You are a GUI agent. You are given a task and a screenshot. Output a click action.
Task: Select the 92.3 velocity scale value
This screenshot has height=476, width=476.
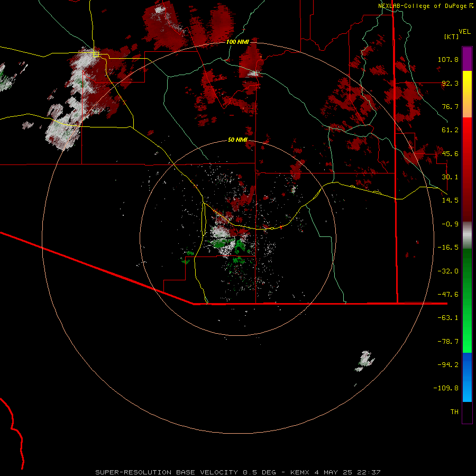pos(450,83)
